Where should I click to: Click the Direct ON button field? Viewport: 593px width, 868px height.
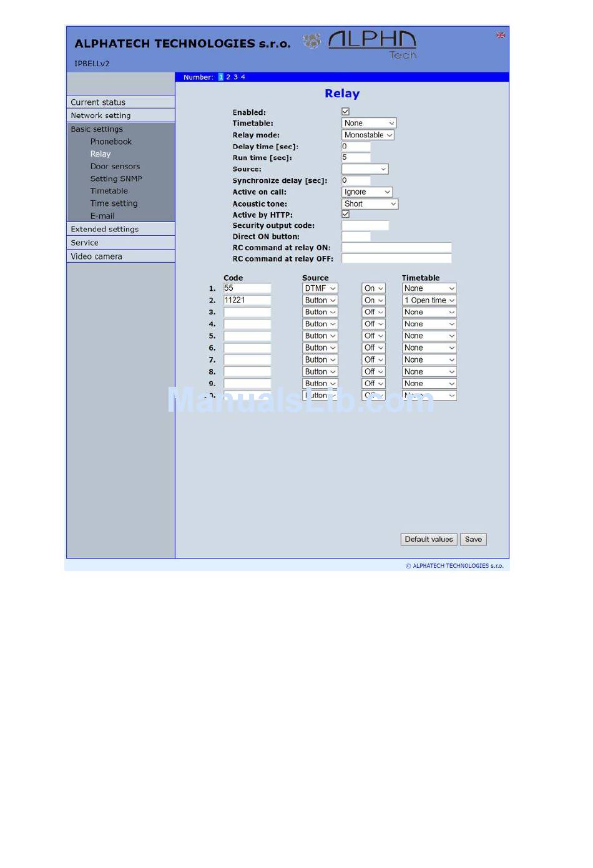(x=356, y=237)
